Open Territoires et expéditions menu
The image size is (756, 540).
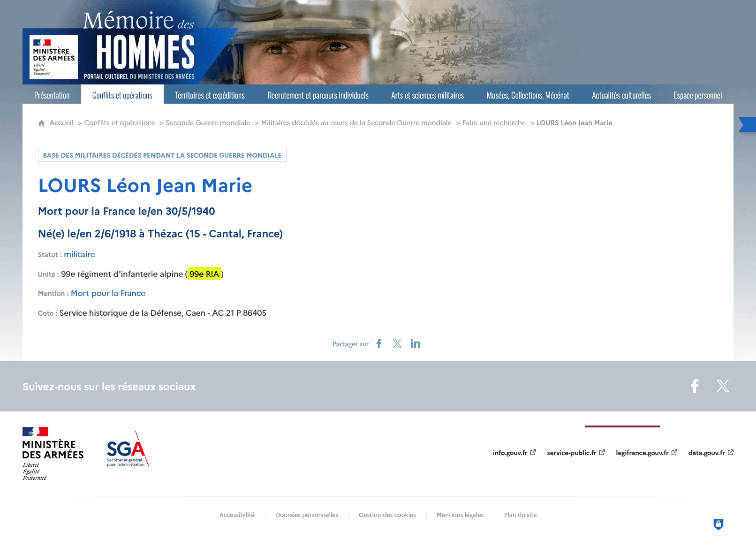[210, 95]
